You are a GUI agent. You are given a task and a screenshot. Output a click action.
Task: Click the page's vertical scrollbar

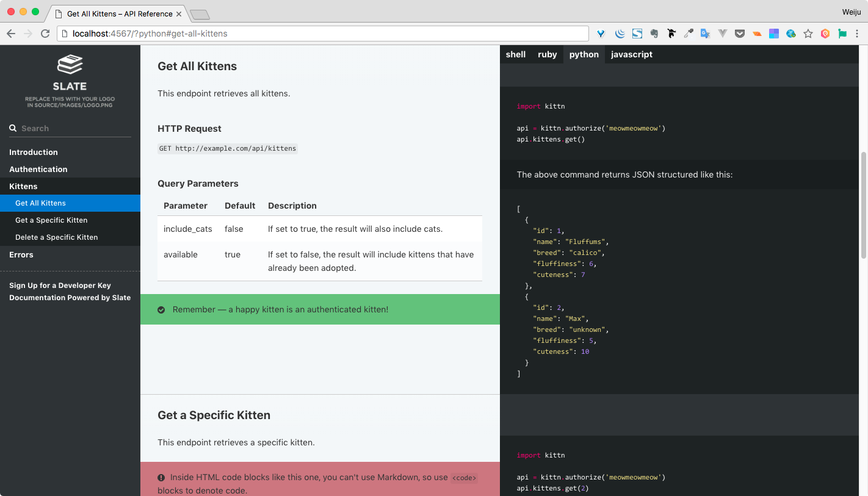coord(864,204)
